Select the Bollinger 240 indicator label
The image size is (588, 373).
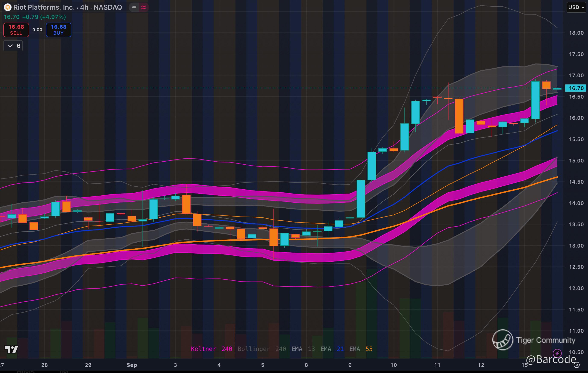pos(262,349)
